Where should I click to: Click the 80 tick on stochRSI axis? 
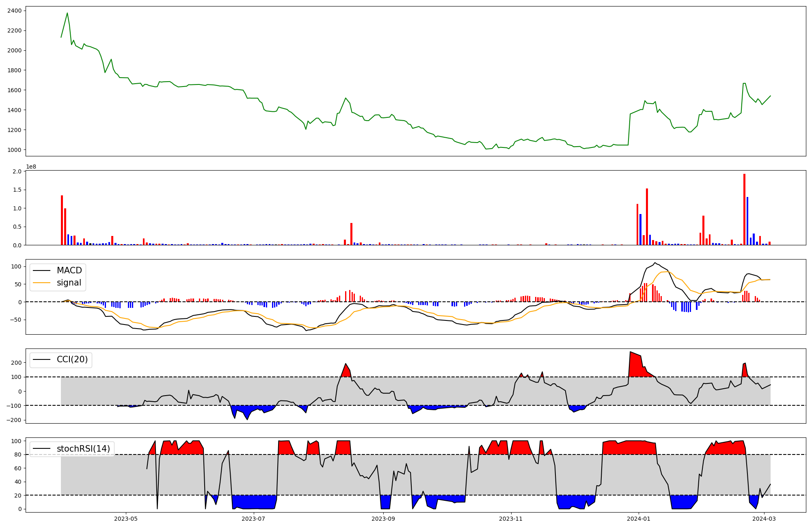[x=17, y=454]
